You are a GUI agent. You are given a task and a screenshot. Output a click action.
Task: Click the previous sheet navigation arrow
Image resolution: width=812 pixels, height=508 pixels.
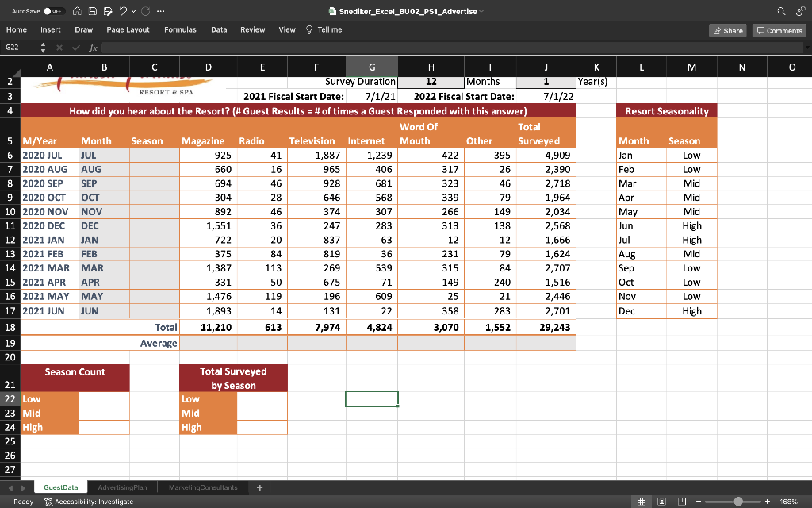pyautogui.click(x=10, y=488)
